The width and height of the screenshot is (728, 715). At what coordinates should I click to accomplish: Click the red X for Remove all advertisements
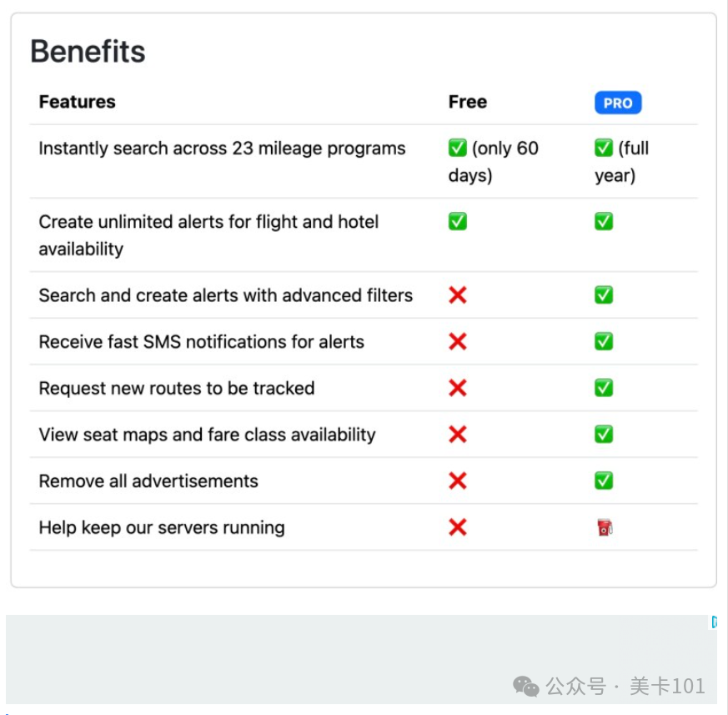pos(457,481)
